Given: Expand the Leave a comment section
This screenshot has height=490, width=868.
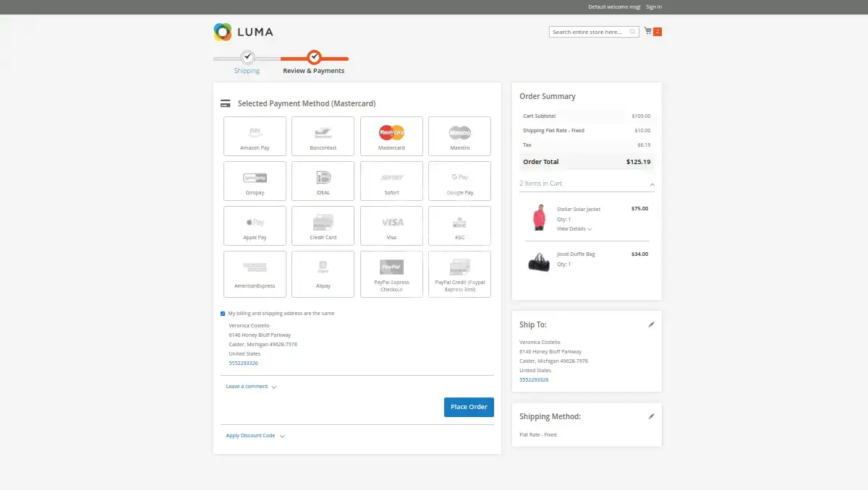Looking at the screenshot, I should [x=250, y=387].
